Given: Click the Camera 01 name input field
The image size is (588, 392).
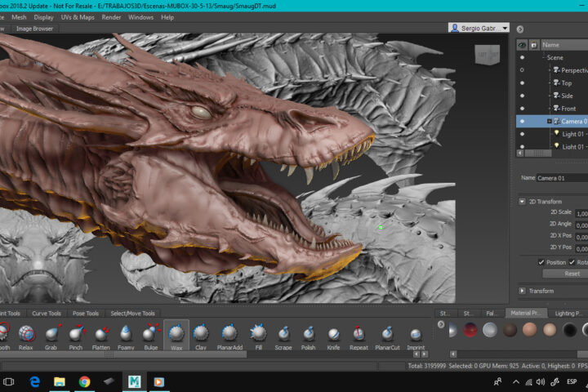Looking at the screenshot, I should tap(562, 178).
